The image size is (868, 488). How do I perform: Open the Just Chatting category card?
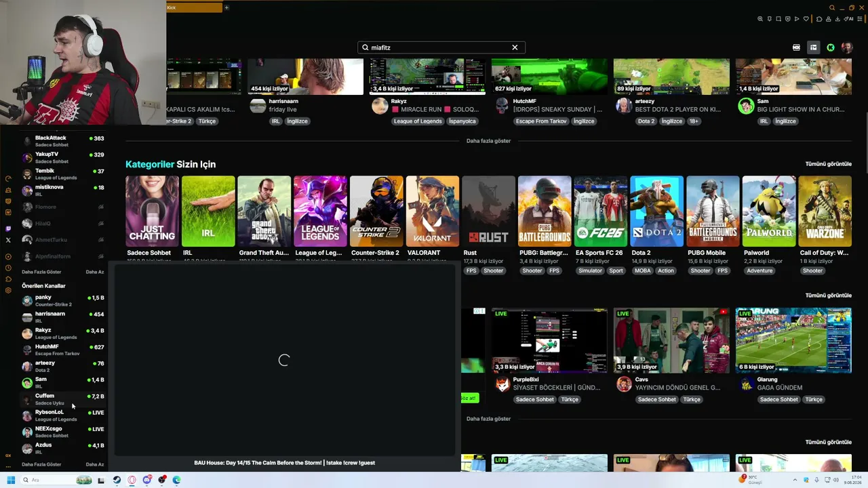point(152,211)
